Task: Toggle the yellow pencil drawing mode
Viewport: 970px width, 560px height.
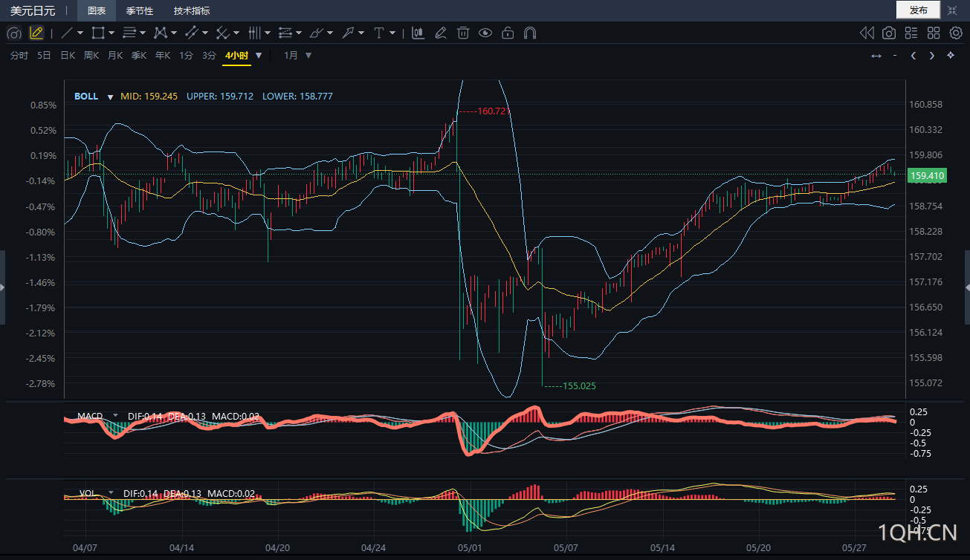Action: click(x=36, y=33)
